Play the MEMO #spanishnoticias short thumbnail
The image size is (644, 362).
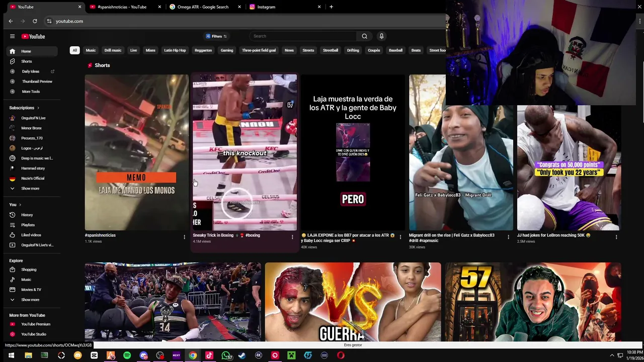click(137, 152)
